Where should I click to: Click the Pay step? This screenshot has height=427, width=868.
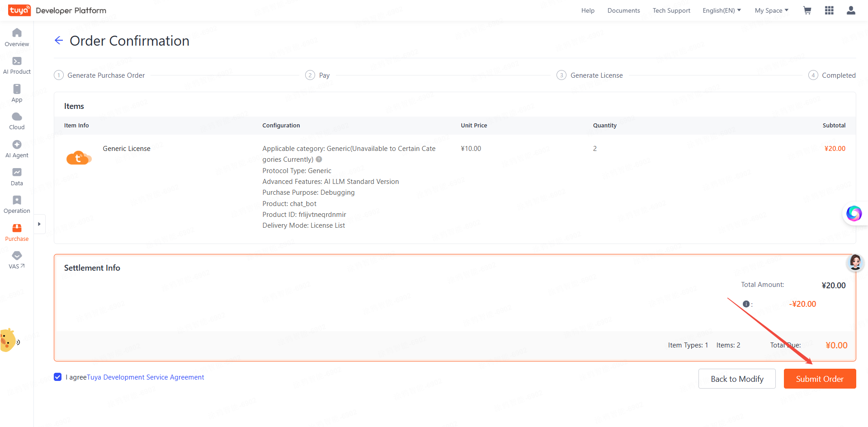317,75
